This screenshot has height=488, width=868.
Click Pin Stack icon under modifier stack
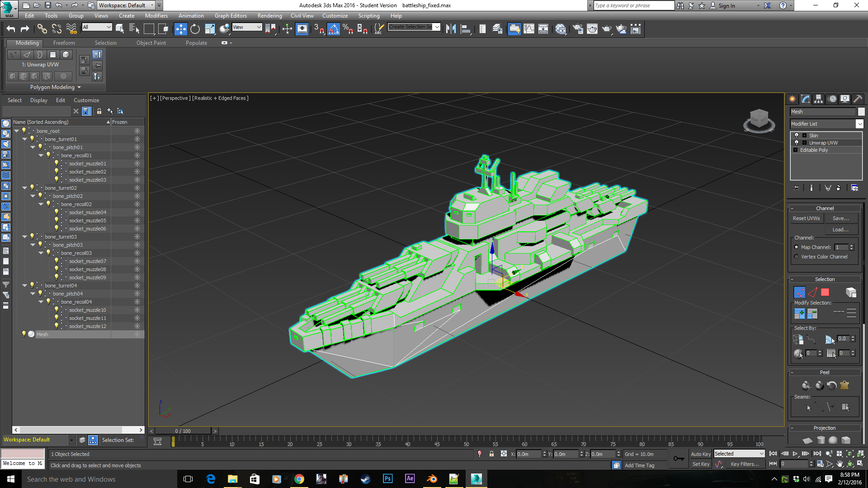797,188
